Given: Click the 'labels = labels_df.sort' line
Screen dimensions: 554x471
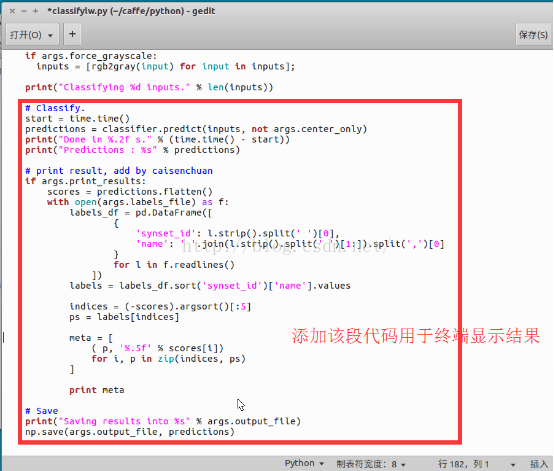Looking at the screenshot, I should pyautogui.click(x=210, y=285).
